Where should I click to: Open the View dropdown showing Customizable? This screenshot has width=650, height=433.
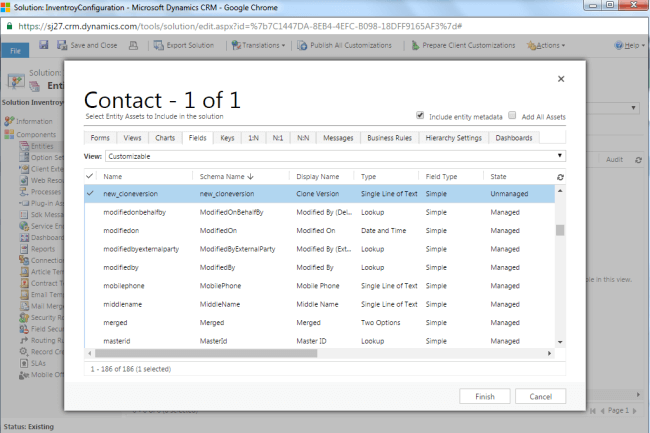(335, 156)
